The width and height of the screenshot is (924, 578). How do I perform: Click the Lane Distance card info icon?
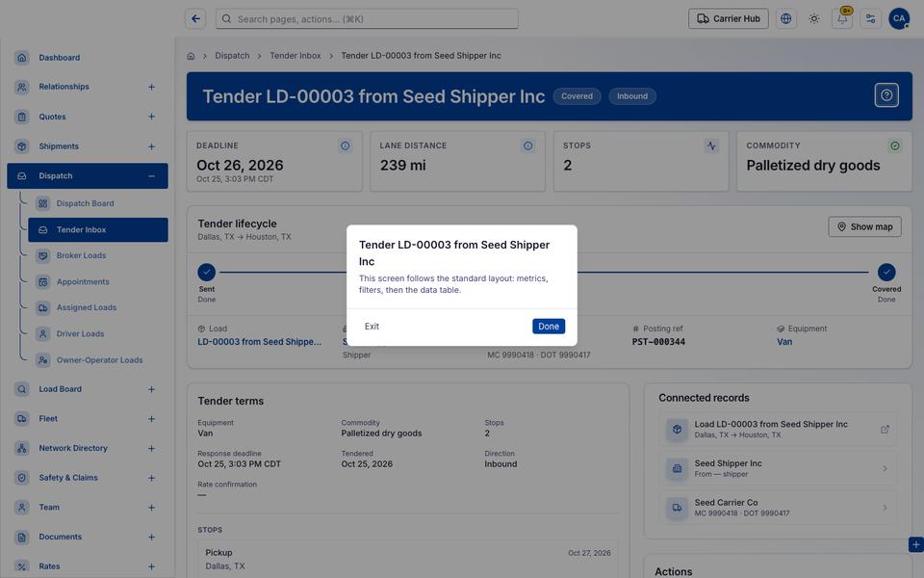[528, 146]
